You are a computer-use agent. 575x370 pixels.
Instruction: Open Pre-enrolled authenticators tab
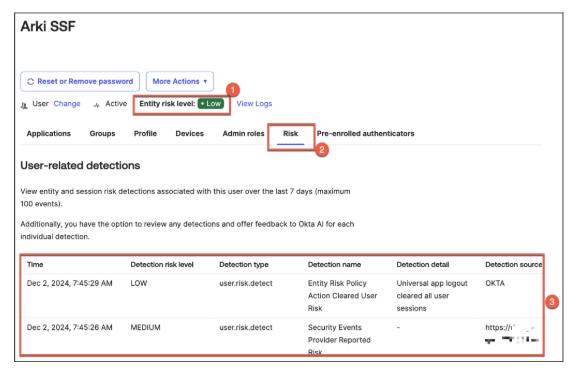point(366,133)
